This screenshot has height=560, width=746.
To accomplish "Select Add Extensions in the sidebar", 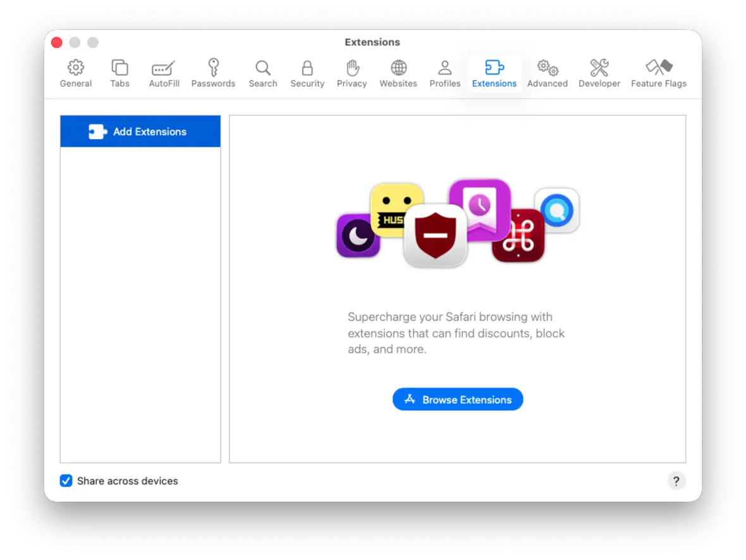I will (140, 131).
